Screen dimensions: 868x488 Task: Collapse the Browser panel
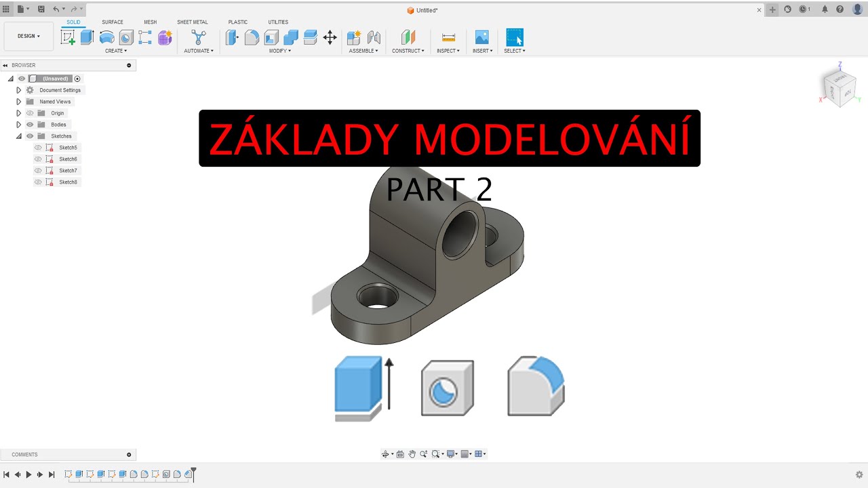tap(5, 66)
